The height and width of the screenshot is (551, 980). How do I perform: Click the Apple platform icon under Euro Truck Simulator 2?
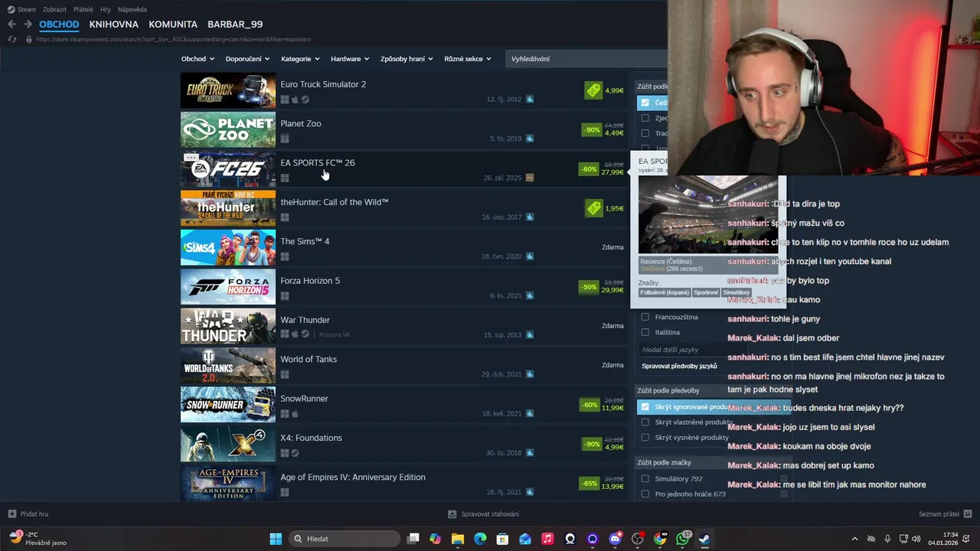tap(295, 99)
